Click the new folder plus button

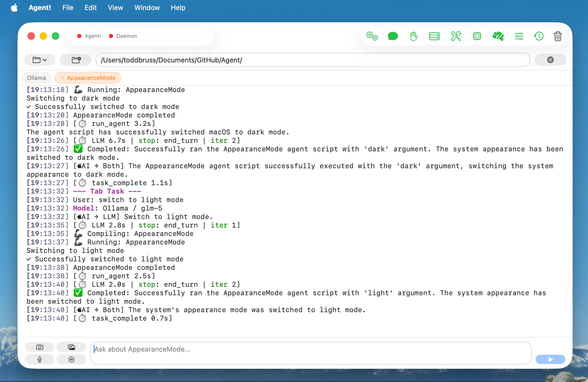pos(76,60)
